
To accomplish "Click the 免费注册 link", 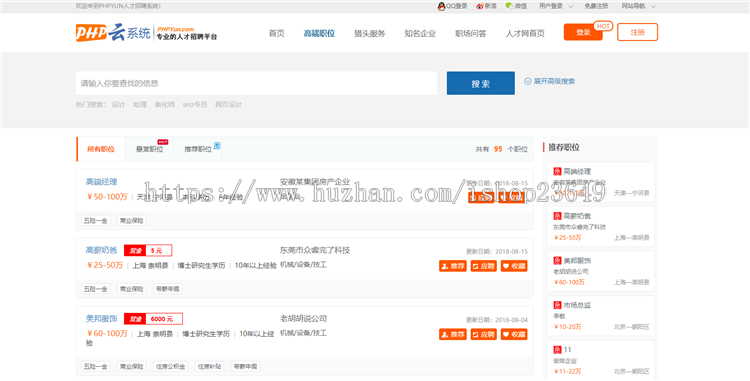I will click(x=596, y=6).
